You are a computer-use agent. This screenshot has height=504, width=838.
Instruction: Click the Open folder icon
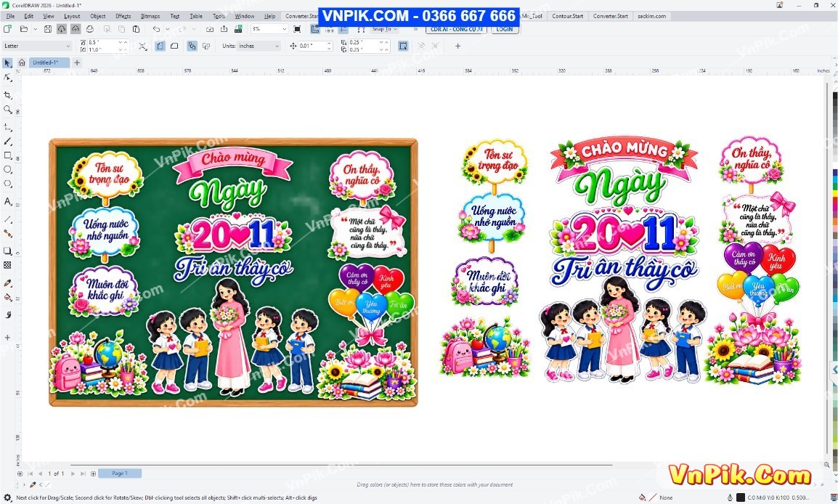click(23, 29)
